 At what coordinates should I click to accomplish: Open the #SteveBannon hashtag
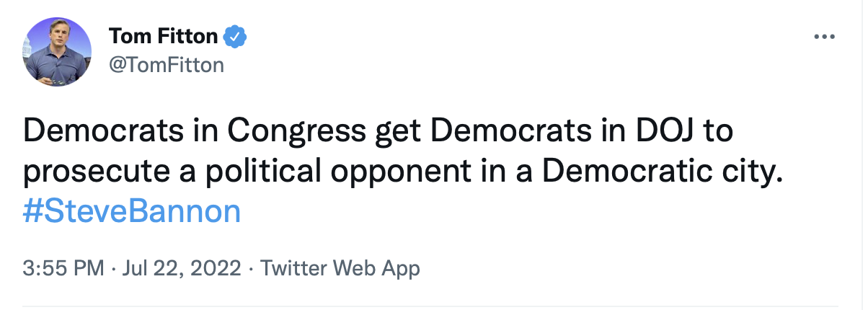[131, 213]
